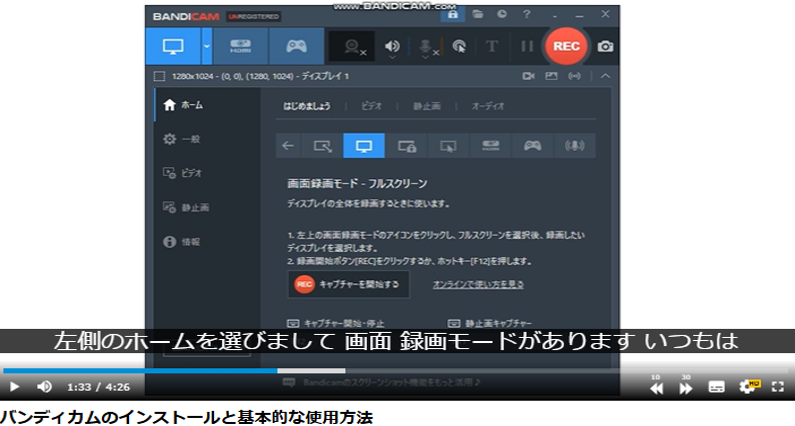Open the ホーム sidebar item
This screenshot has height=426, width=795.
pyautogui.click(x=207, y=105)
